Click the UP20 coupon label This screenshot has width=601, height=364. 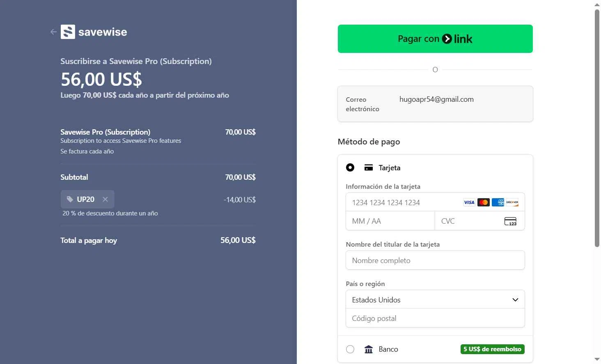click(86, 199)
